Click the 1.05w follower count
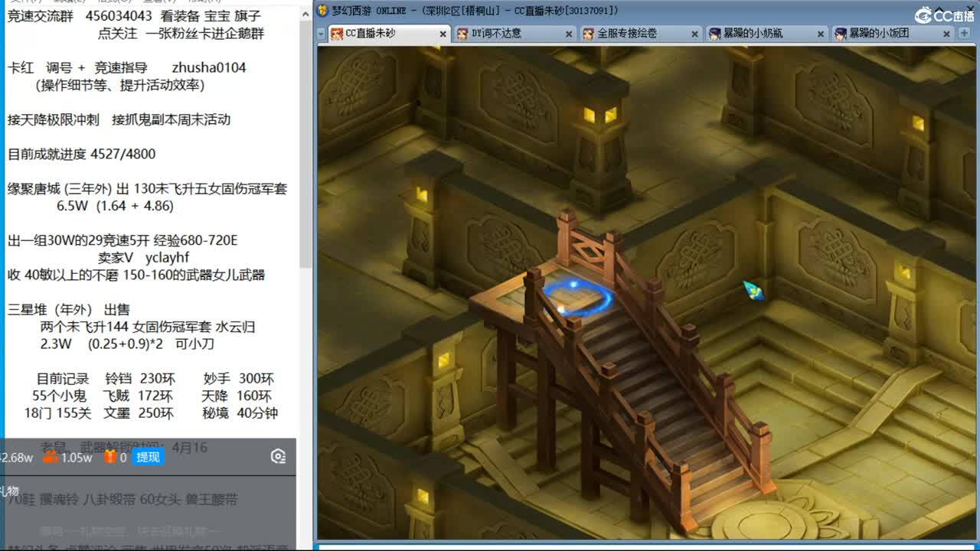Screen dimensions: 980x551 click(x=77, y=458)
